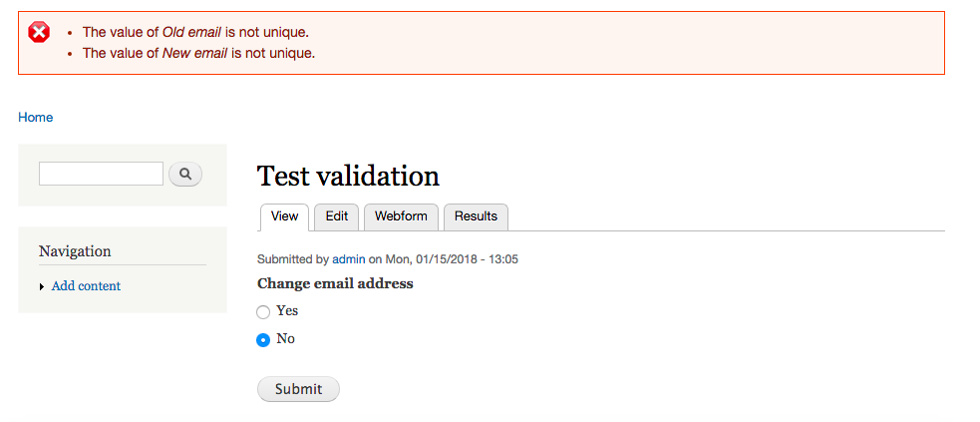This screenshot has width=980, height=422.
Task: Open the Edit tab
Action: point(336,216)
